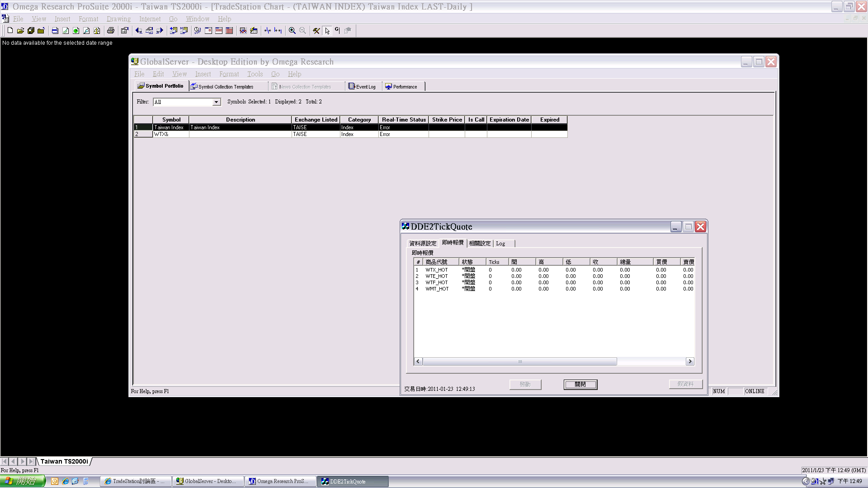Click the compress bar spacing icon
Viewport: 868px width, 488px height.
tap(268, 31)
